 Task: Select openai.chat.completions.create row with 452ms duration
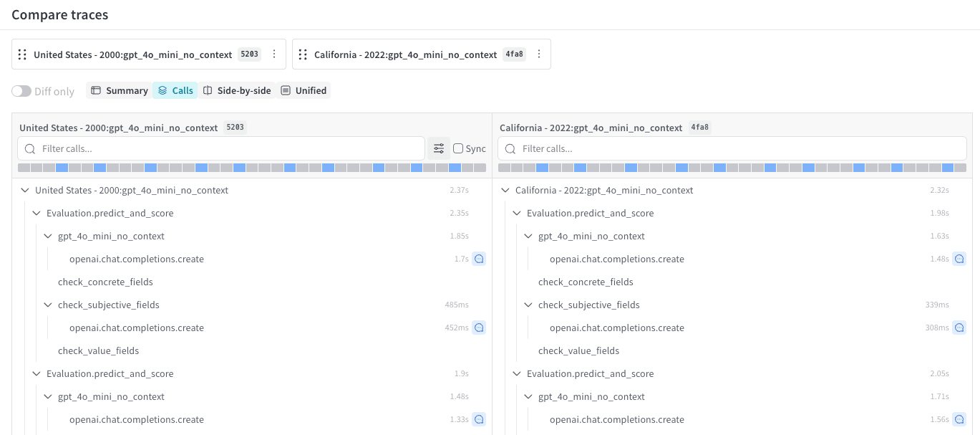(252, 328)
